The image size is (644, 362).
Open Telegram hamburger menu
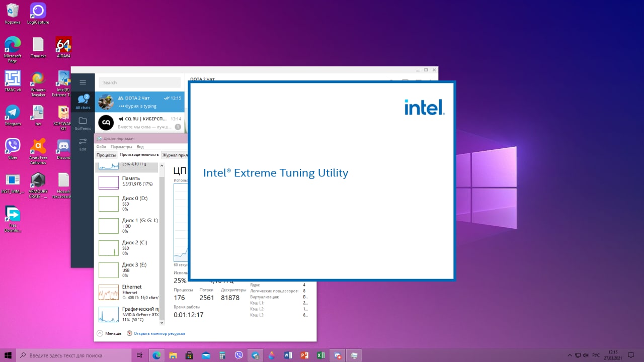click(x=83, y=82)
